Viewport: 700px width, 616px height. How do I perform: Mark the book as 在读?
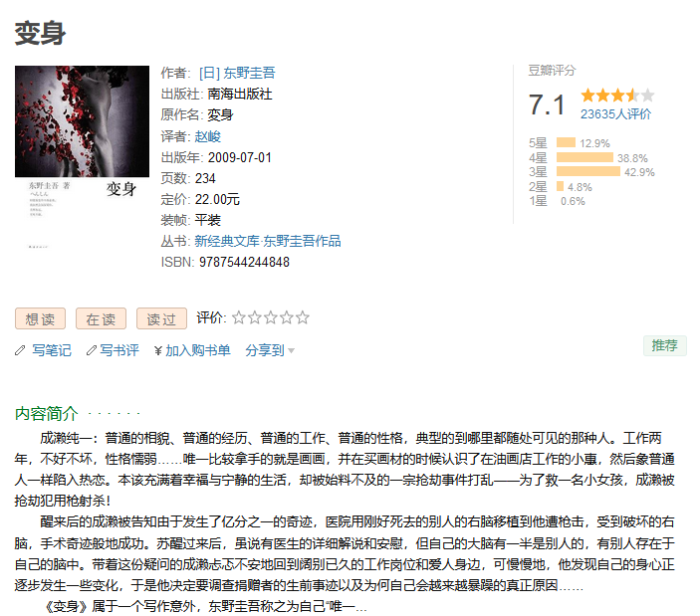tap(101, 318)
